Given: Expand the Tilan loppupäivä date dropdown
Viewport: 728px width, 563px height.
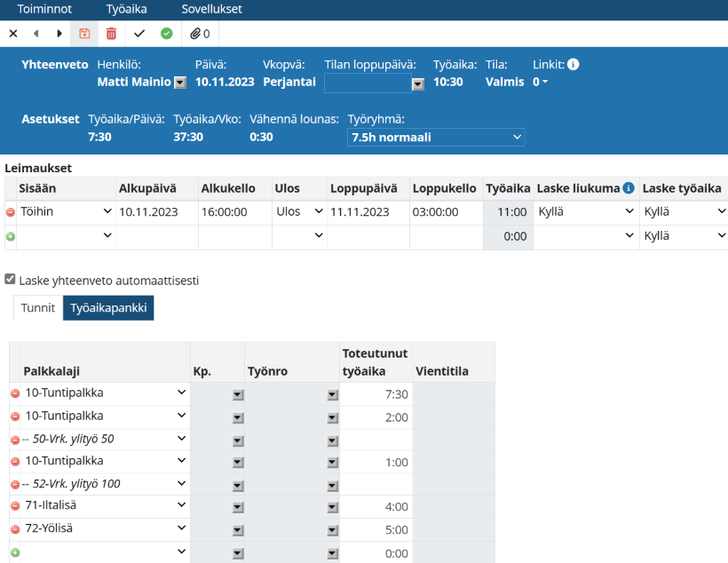Looking at the screenshot, I should click(x=418, y=84).
